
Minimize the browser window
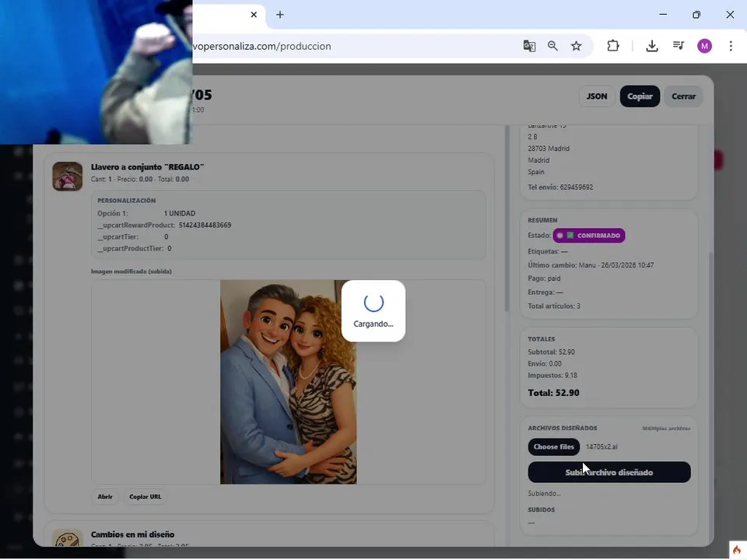[x=663, y=15]
